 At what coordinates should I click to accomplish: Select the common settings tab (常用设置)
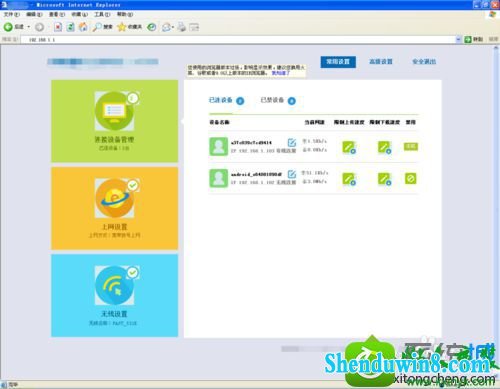tap(338, 62)
